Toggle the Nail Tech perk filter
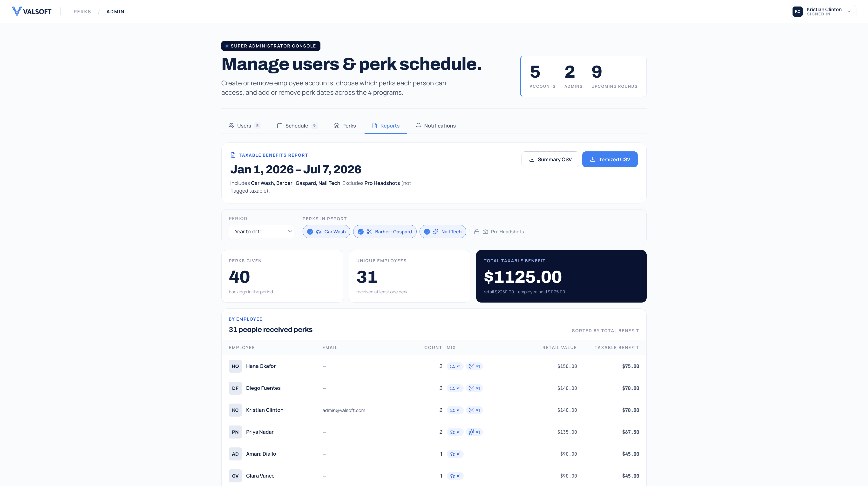 [443, 232]
